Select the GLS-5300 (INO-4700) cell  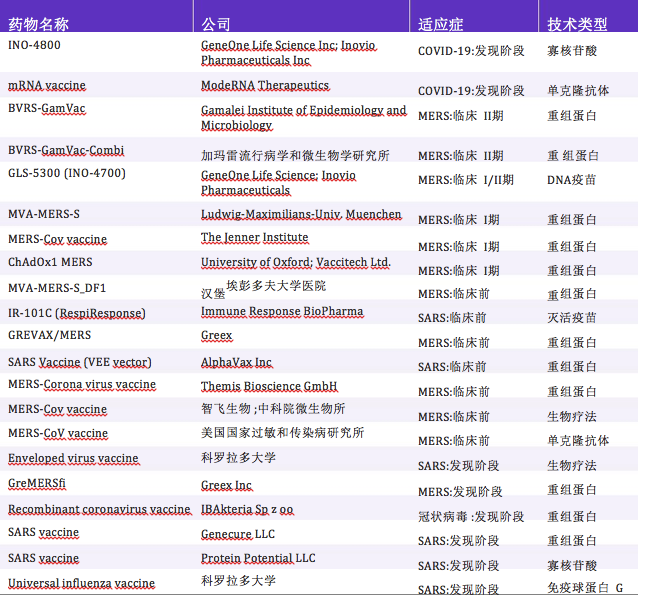pyautogui.click(x=67, y=173)
